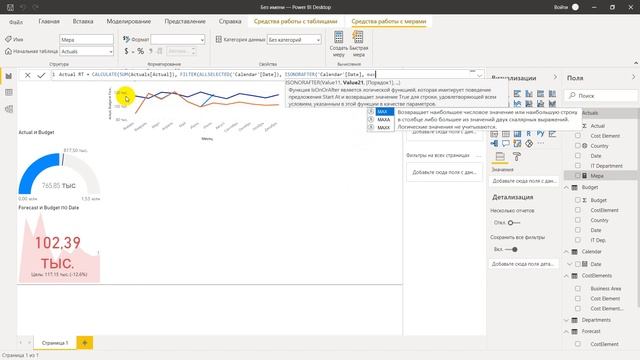Select the Power Apps diamond visual icon
640x360 pixels.
[x=529, y=143]
